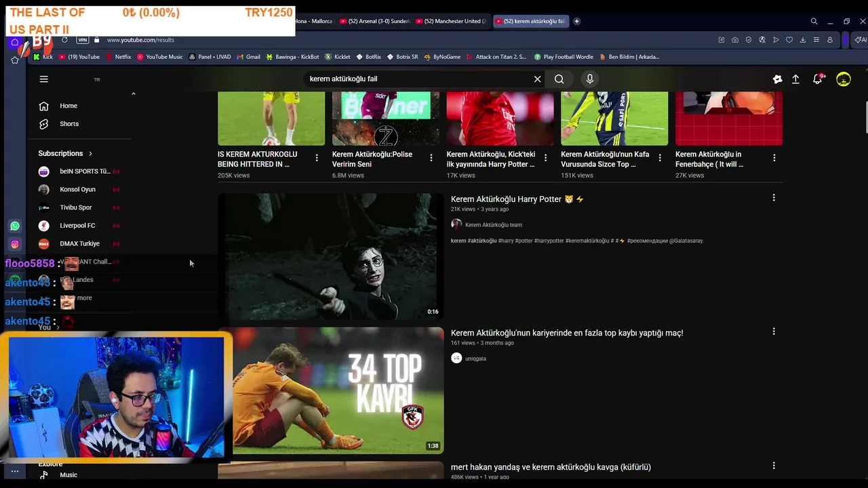The width and height of the screenshot is (868, 488).
Task: Click the translate page icon in address bar
Action: point(762,40)
